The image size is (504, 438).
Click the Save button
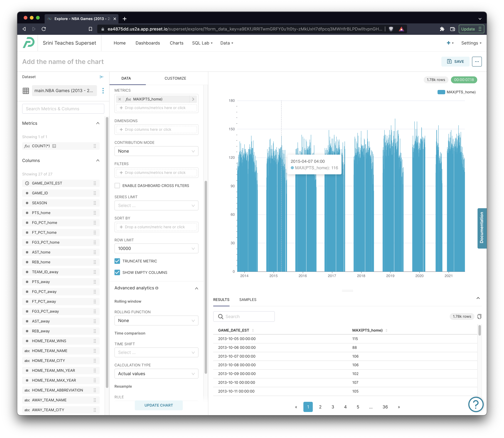coord(455,62)
